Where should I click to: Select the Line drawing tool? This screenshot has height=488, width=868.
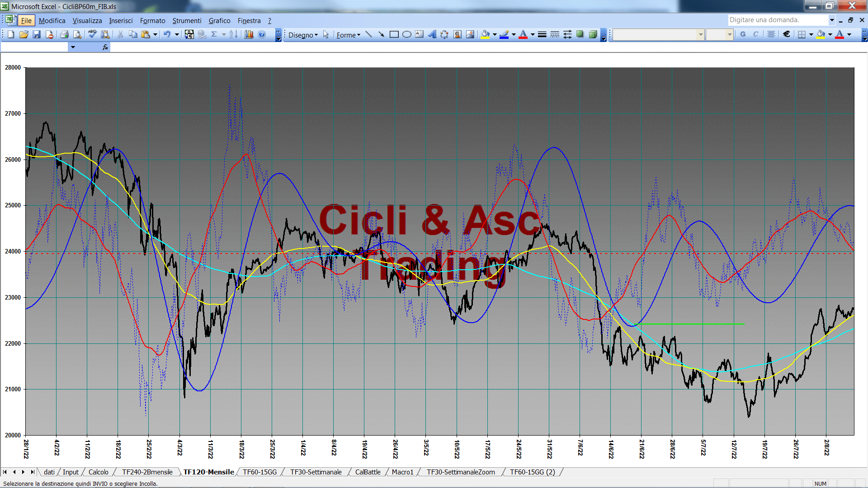coord(368,34)
